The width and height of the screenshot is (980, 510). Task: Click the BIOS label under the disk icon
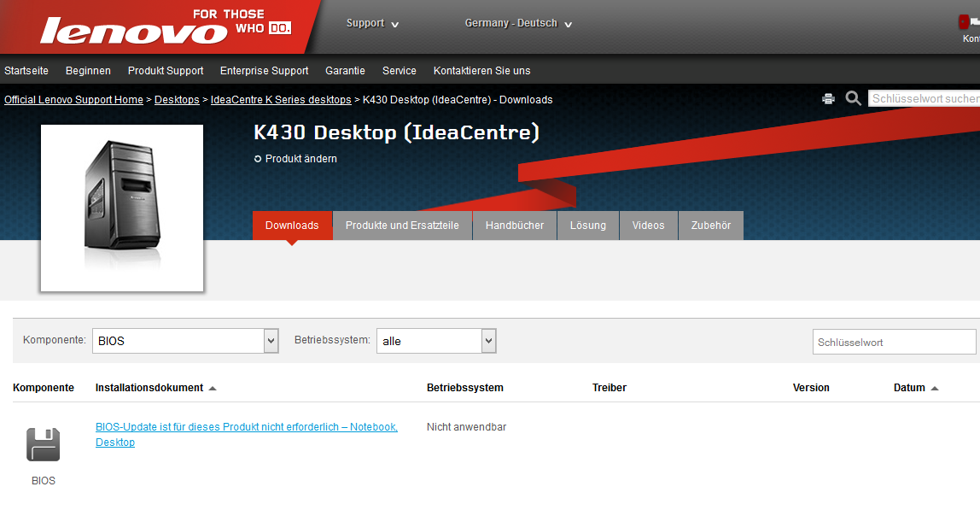pos(44,481)
